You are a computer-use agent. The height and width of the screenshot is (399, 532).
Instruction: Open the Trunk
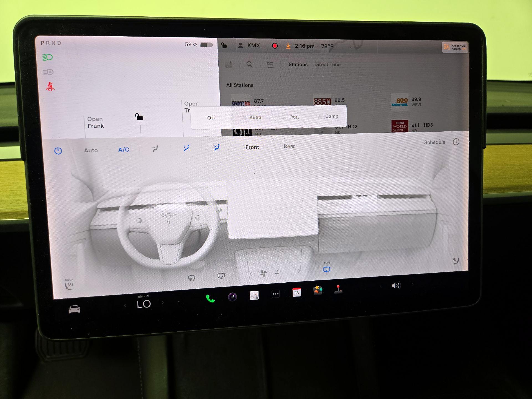click(x=191, y=107)
